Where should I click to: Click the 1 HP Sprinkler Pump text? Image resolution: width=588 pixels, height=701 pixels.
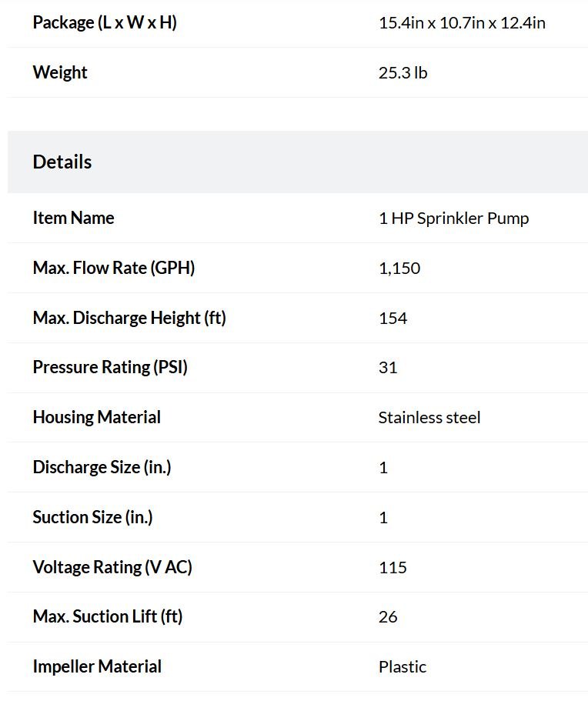[454, 219]
